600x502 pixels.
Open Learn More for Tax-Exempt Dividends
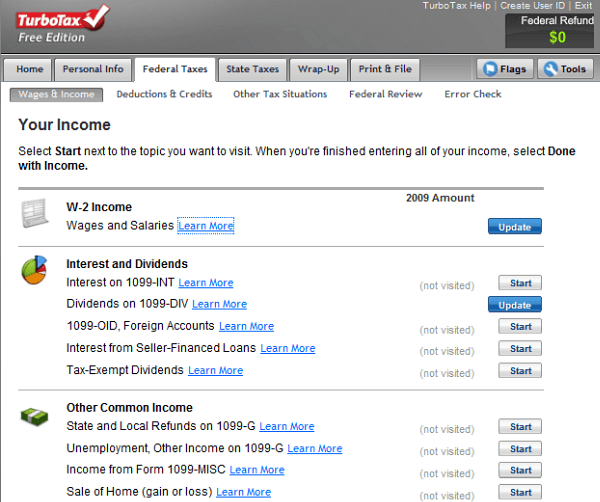coord(215,370)
